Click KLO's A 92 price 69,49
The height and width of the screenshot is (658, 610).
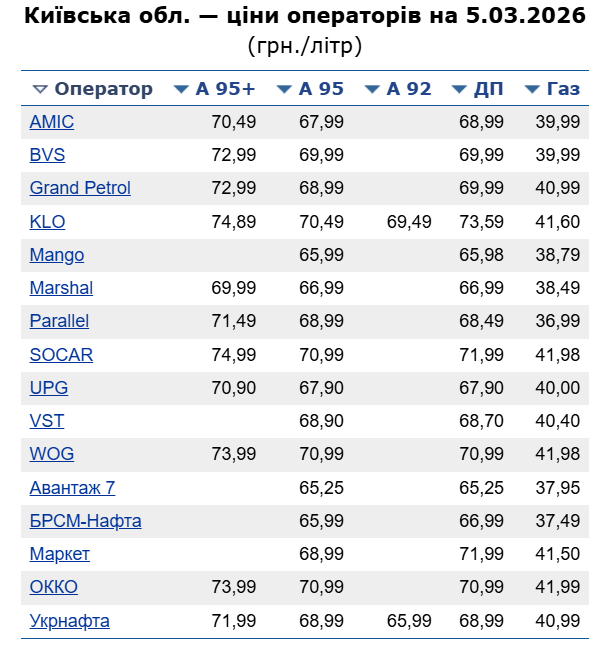(x=409, y=222)
